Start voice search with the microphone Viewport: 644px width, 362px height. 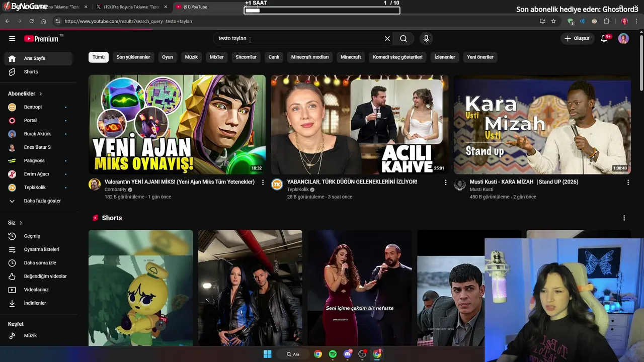(426, 39)
